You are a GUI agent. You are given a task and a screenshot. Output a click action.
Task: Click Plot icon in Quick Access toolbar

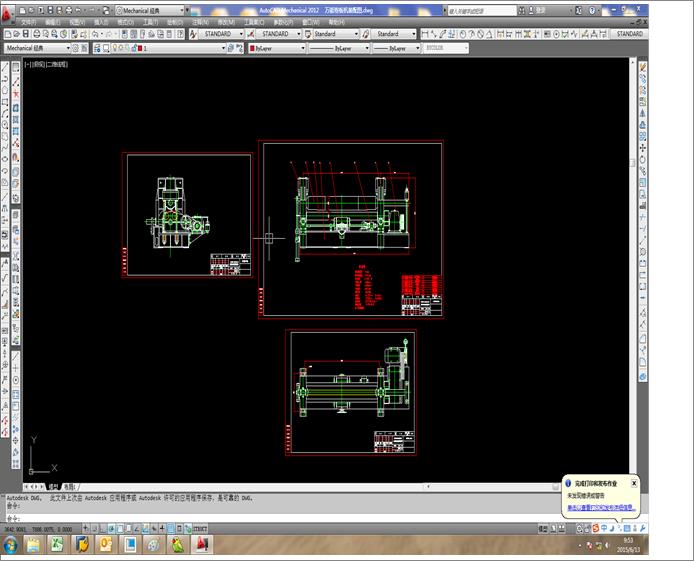coord(69,10)
